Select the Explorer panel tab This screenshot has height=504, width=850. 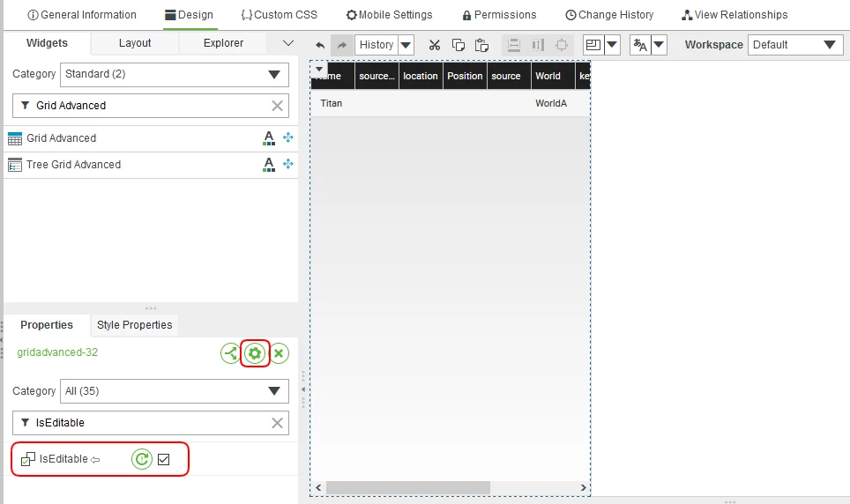pyautogui.click(x=223, y=43)
